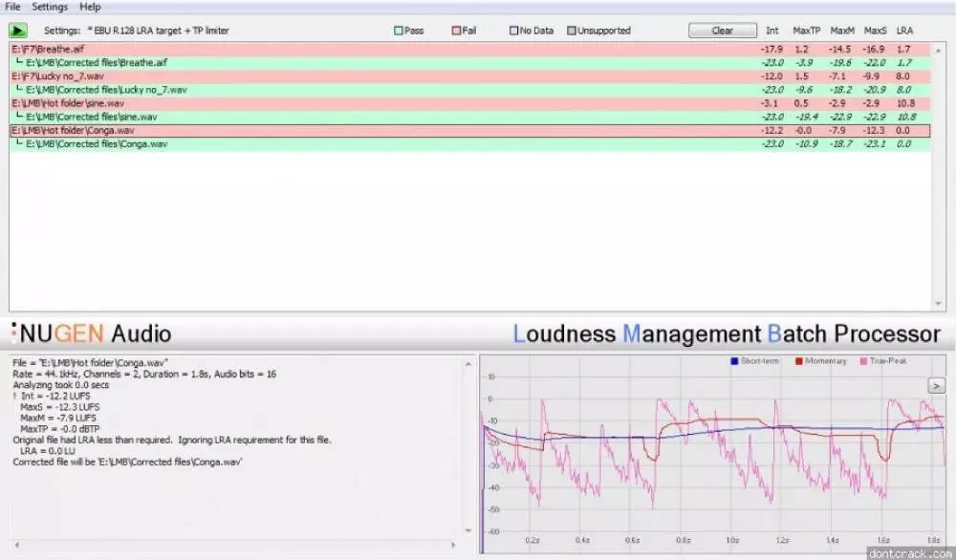Click the MaxS column header
The image size is (956, 560).
coord(875,31)
